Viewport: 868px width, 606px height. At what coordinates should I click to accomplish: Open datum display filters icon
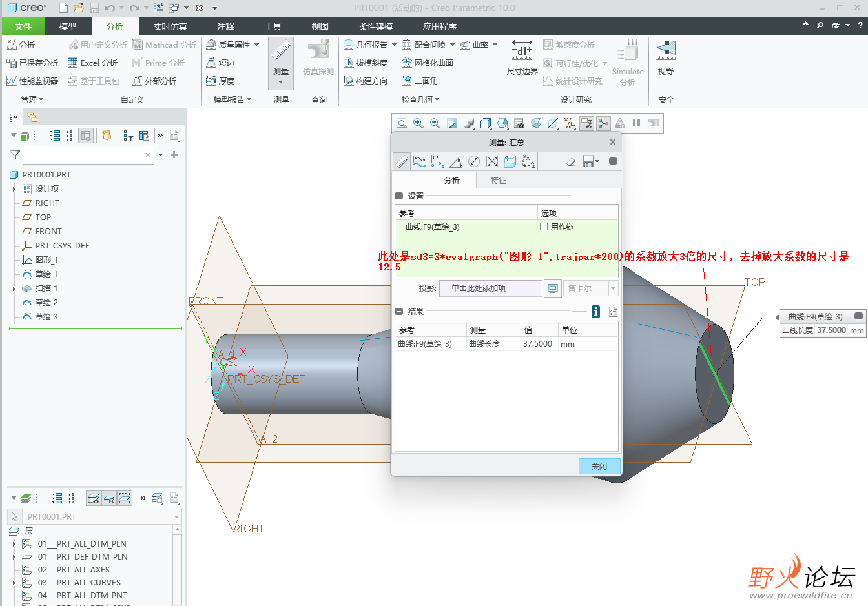click(570, 123)
